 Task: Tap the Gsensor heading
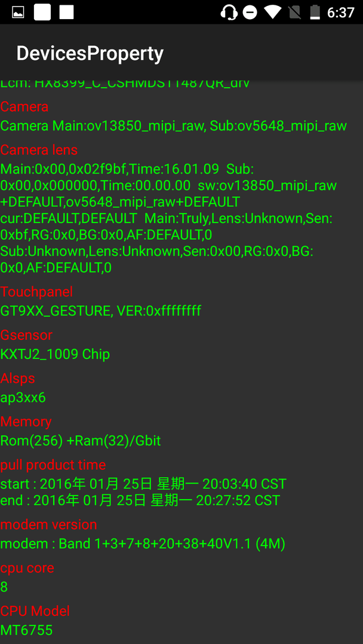point(26,335)
